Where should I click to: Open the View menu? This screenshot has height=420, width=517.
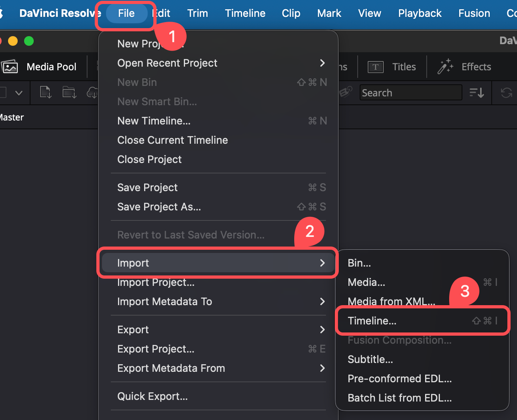370,13
